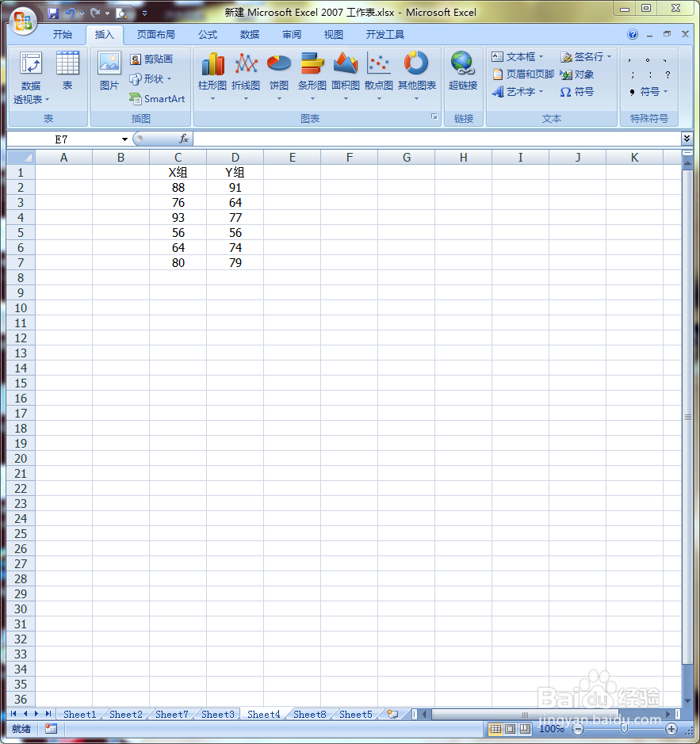Insert a picture (图片)
This screenshot has height=744, width=700.
point(109,71)
